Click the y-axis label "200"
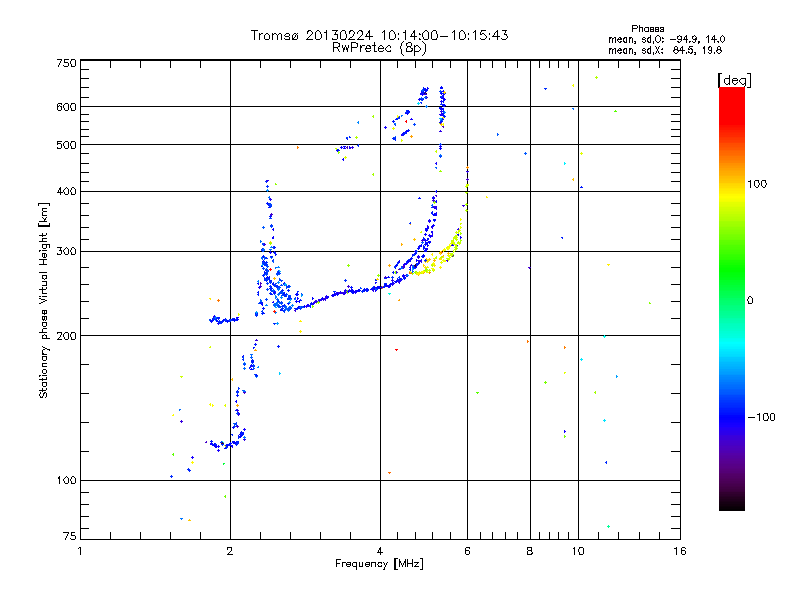This screenshot has width=800, height=600. pos(66,336)
